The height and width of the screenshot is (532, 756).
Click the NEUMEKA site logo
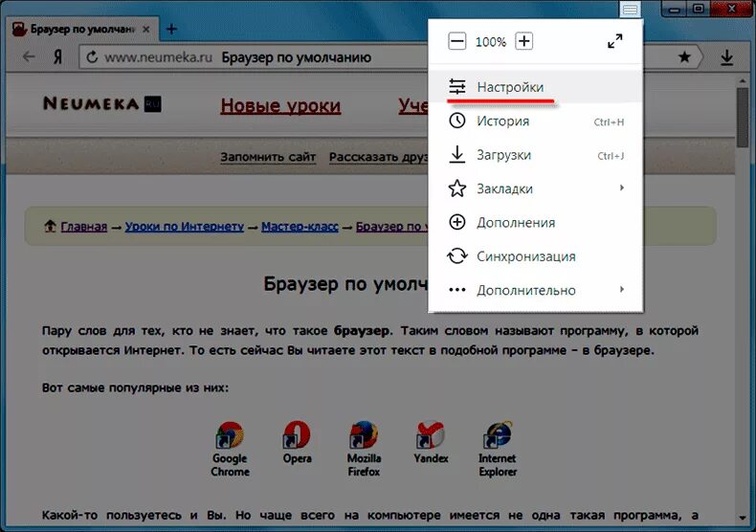pos(101,103)
